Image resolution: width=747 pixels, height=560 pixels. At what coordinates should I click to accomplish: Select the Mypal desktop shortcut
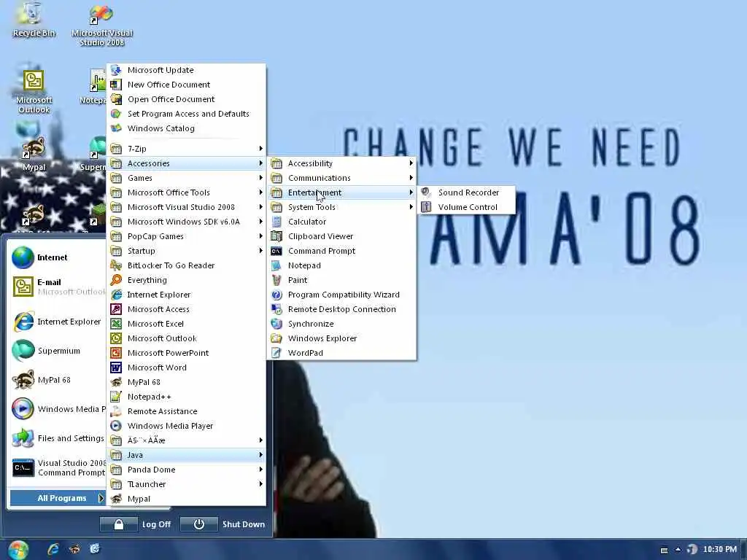(34, 153)
